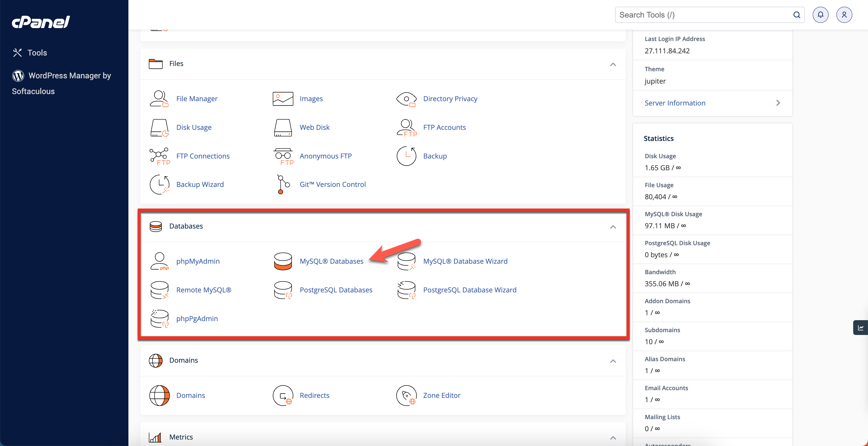Open the Anonymous FTP link

(x=325, y=156)
